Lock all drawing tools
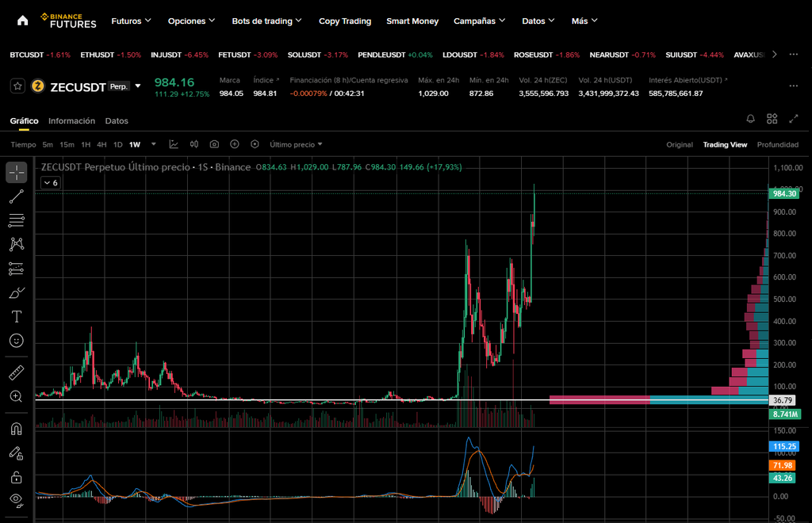Viewport: 812px width, 523px height. pos(17,477)
